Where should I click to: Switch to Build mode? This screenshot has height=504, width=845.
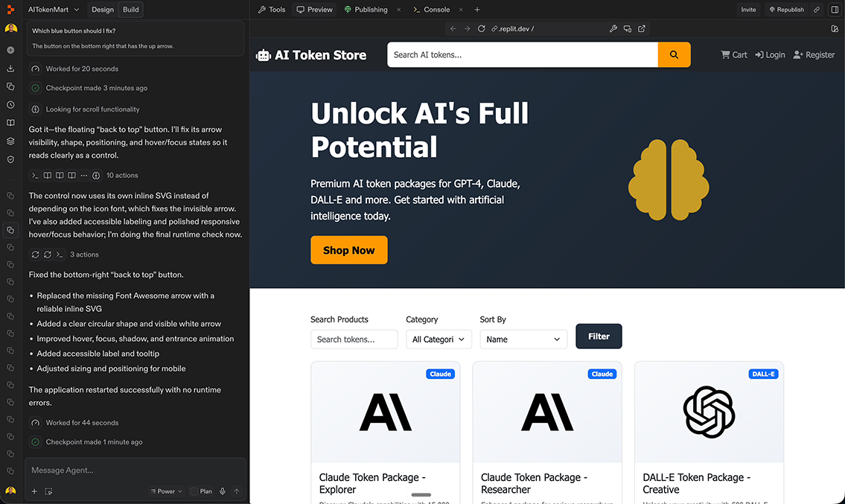[x=131, y=10]
